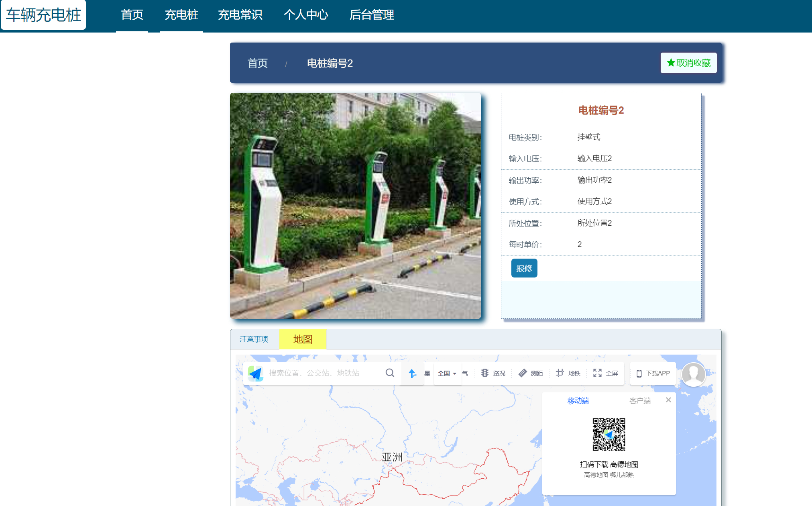Click the map search magnifier icon
The image size is (812, 506).
[x=389, y=373]
